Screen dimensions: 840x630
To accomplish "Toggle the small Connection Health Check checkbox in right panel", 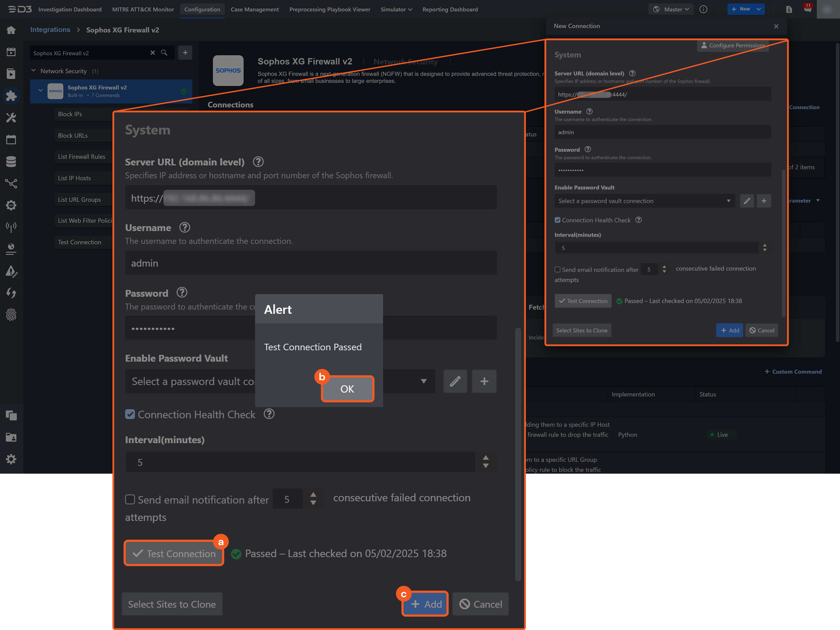I will tap(557, 220).
